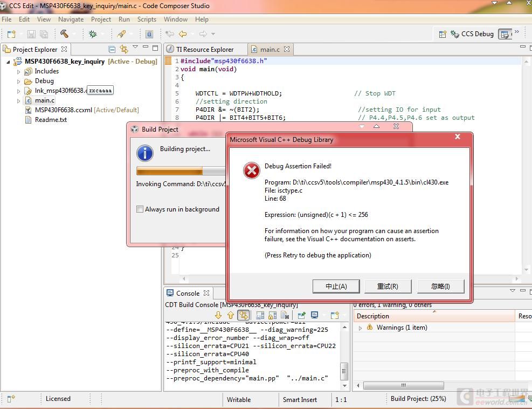Collapse All in Project Explorer
This screenshot has height=409, width=532.
[x=112, y=49]
